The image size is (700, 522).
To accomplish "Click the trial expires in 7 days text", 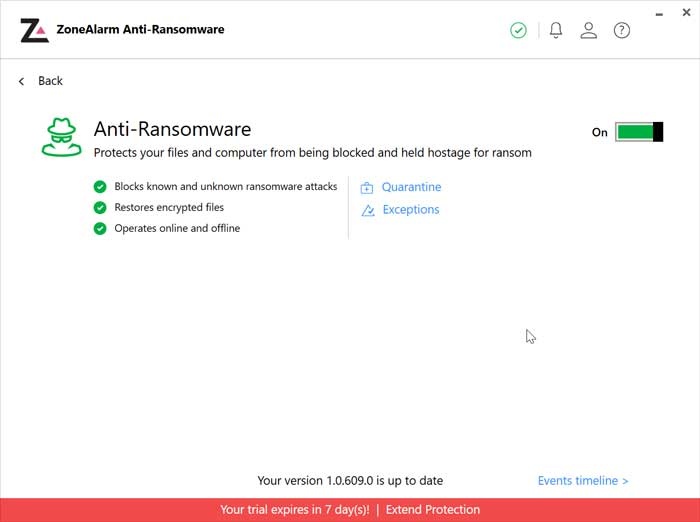I will click(295, 509).
